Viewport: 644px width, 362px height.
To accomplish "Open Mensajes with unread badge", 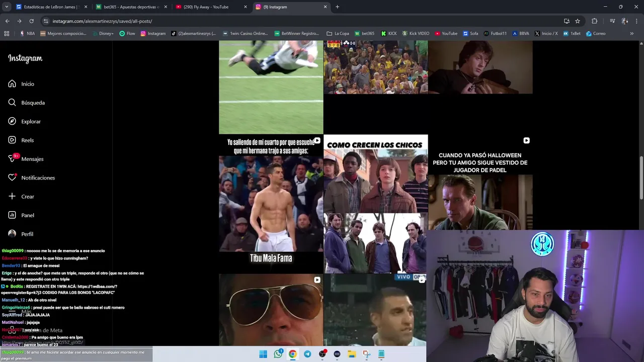I will (x=26, y=159).
